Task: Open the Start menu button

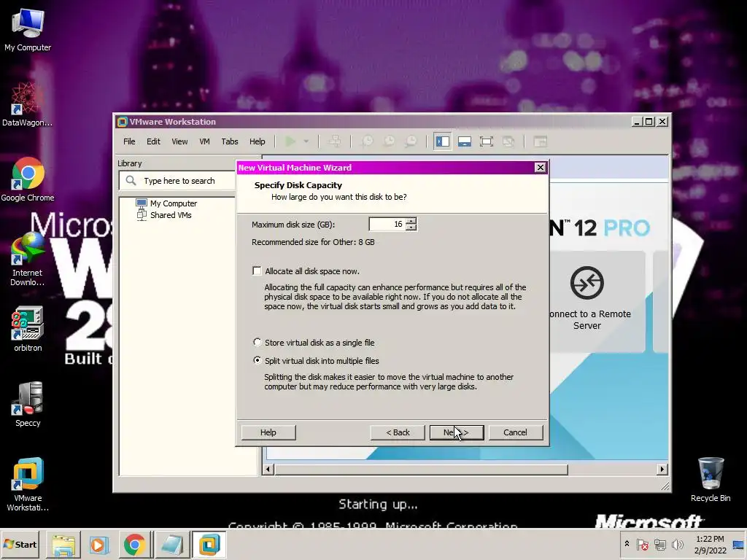Action: (x=20, y=544)
